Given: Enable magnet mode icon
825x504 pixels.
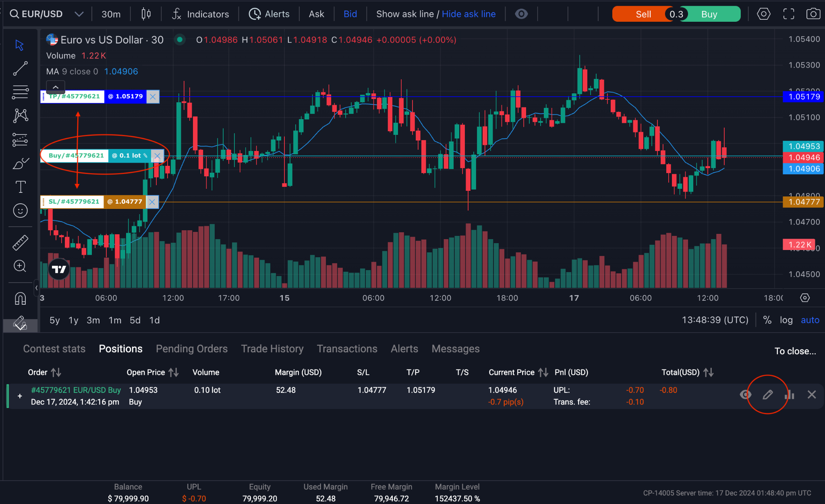Looking at the screenshot, I should click(20, 298).
